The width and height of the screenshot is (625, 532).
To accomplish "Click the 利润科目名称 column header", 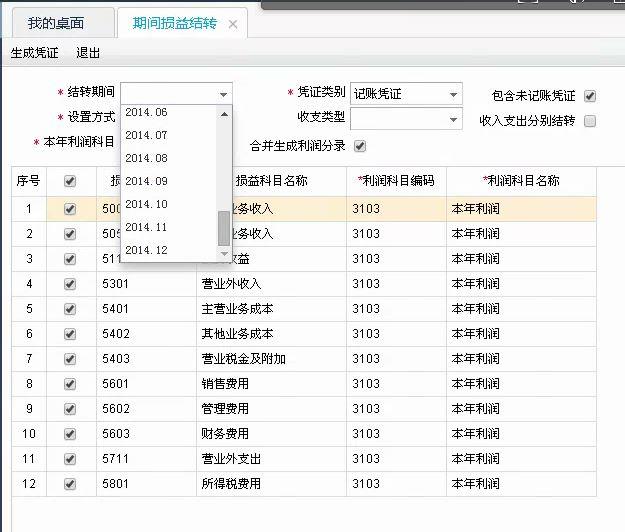I will [x=521, y=181].
